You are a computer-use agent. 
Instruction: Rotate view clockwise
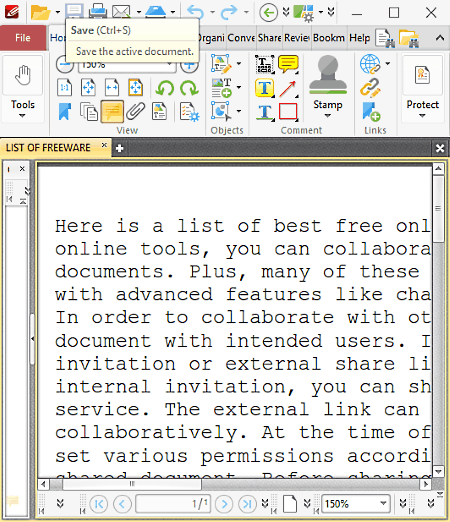click(x=189, y=88)
